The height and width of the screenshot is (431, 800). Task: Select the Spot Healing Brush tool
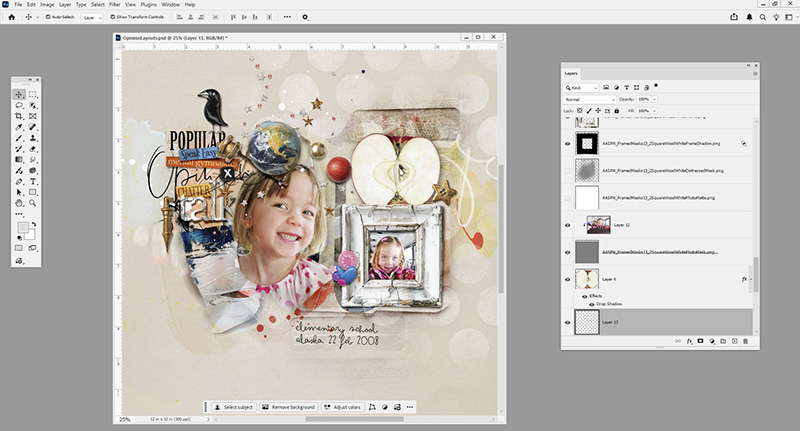click(33, 127)
